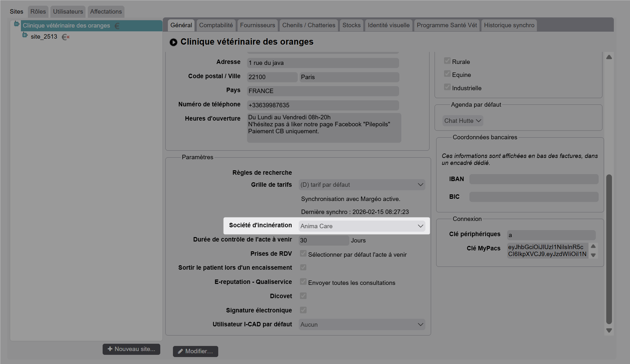Open the Grille de tarifs dropdown
630x364 pixels.
tap(361, 185)
